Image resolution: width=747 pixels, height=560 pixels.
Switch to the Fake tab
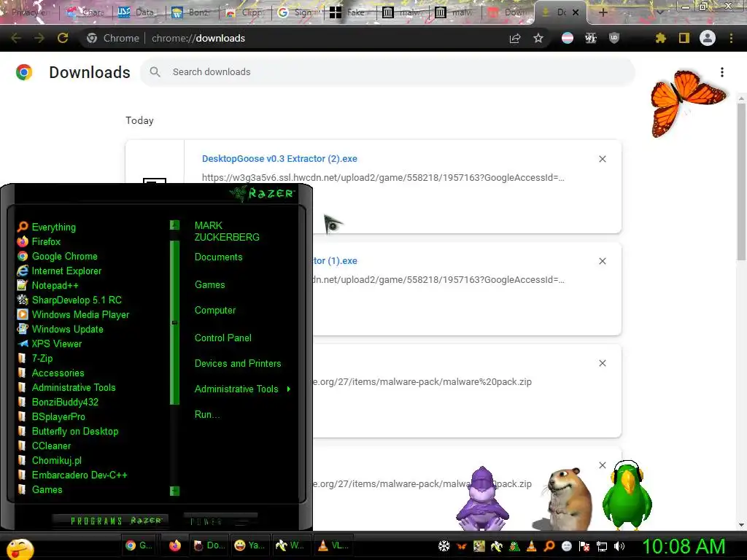tap(349, 12)
